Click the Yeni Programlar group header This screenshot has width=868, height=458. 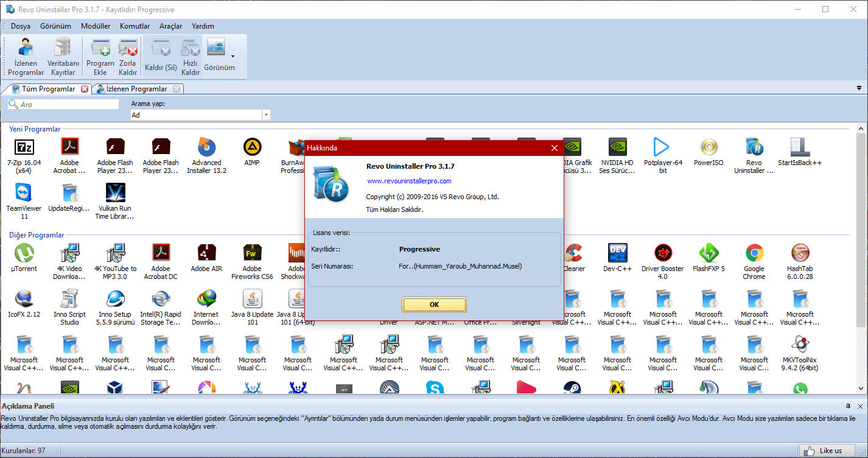(x=35, y=129)
